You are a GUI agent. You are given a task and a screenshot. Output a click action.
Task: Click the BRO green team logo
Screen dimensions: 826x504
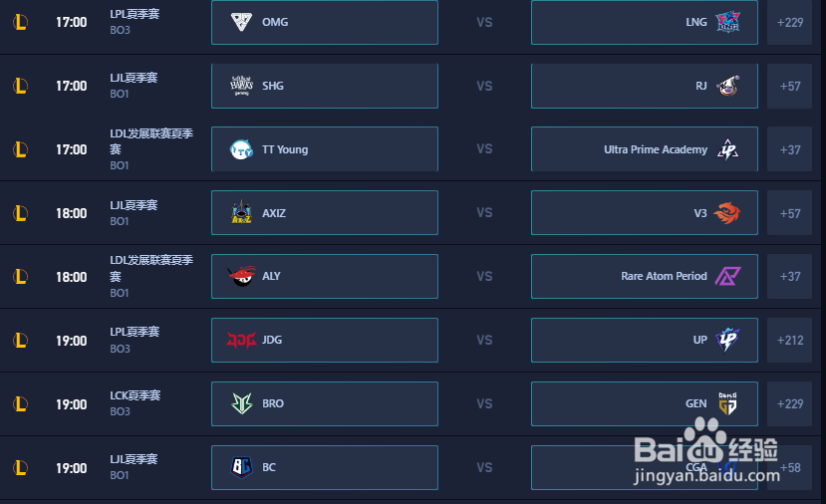click(x=242, y=404)
